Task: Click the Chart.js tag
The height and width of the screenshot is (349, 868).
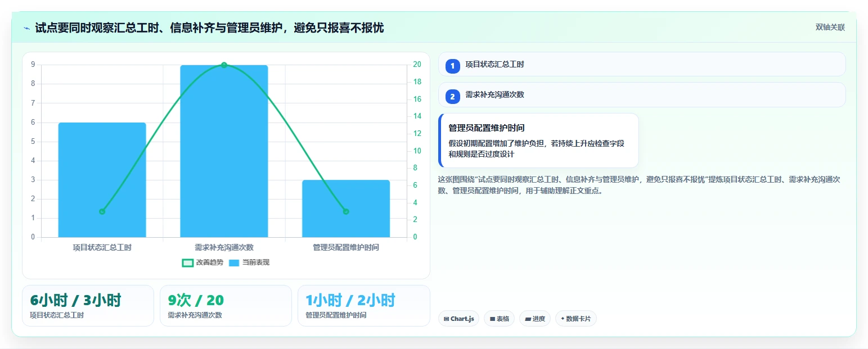Action: pos(458,319)
